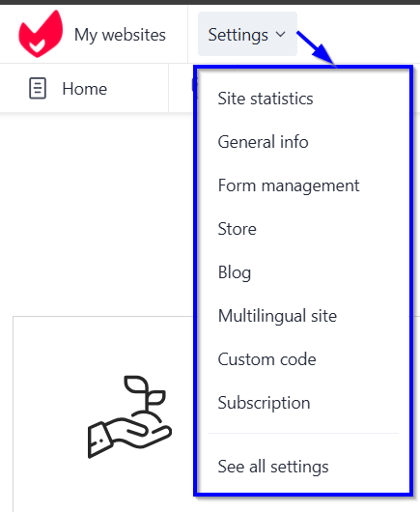Open Blog settings

coord(235,272)
